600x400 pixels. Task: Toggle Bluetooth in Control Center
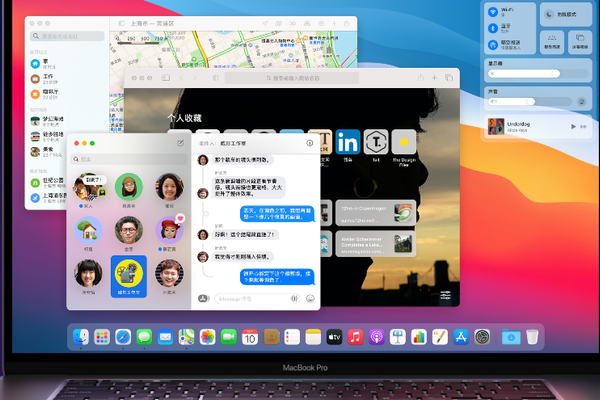493,28
